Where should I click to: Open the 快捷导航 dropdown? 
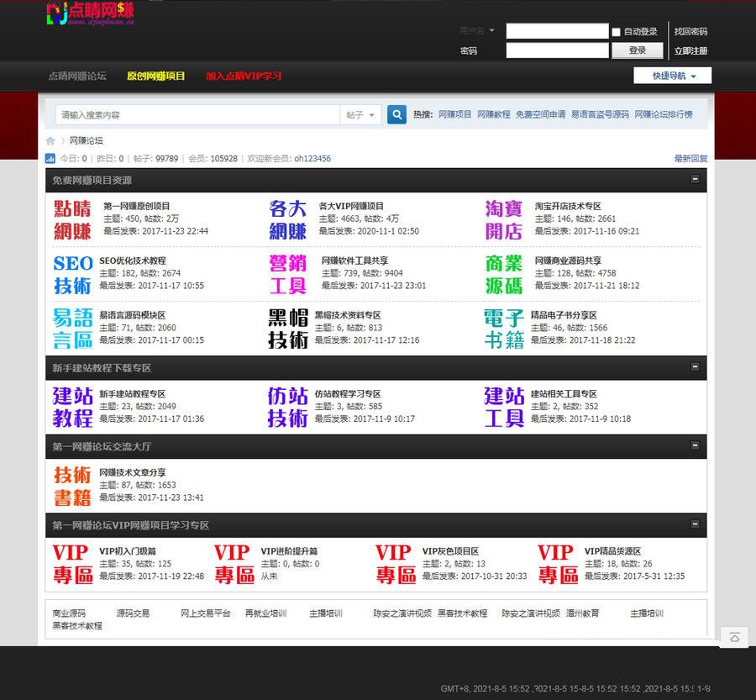click(672, 76)
